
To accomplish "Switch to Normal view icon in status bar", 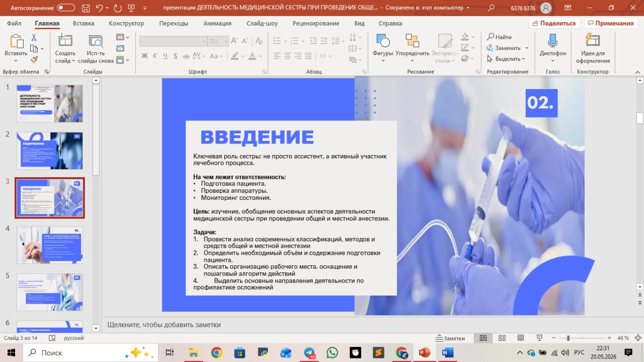I will point(483,338).
